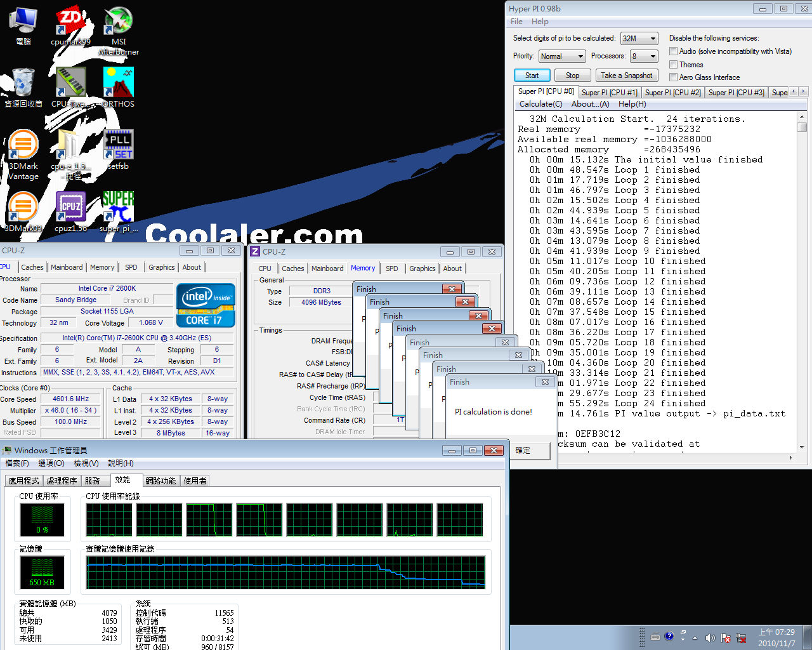Open the Priority Normal dropdown
This screenshot has height=650, width=812.
click(562, 56)
